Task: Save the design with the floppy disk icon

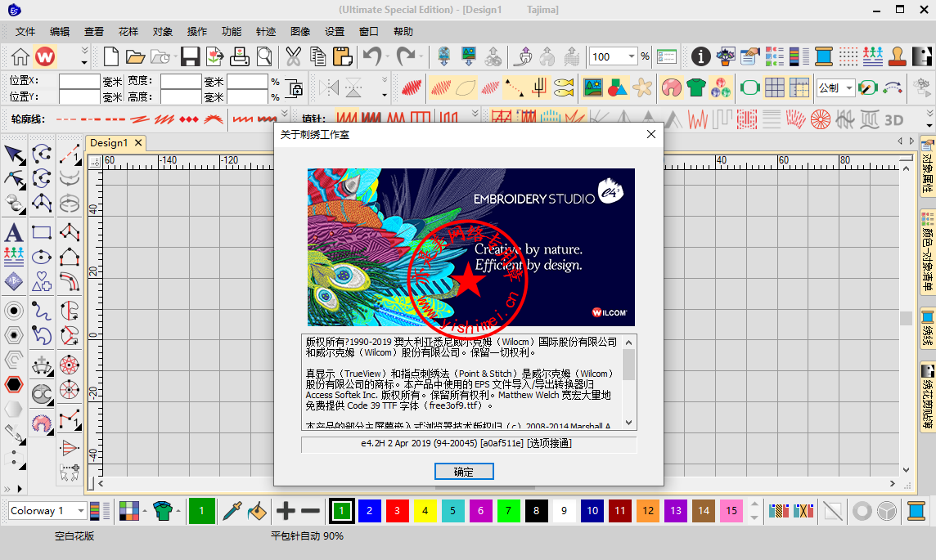Action: click(x=191, y=56)
